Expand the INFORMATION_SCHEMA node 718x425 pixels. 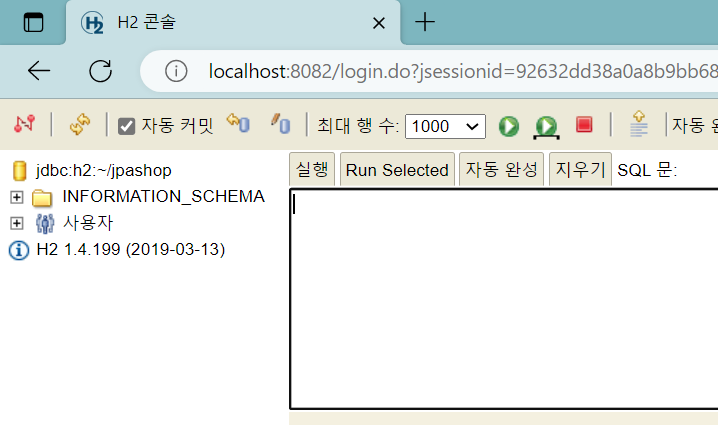coord(16,197)
